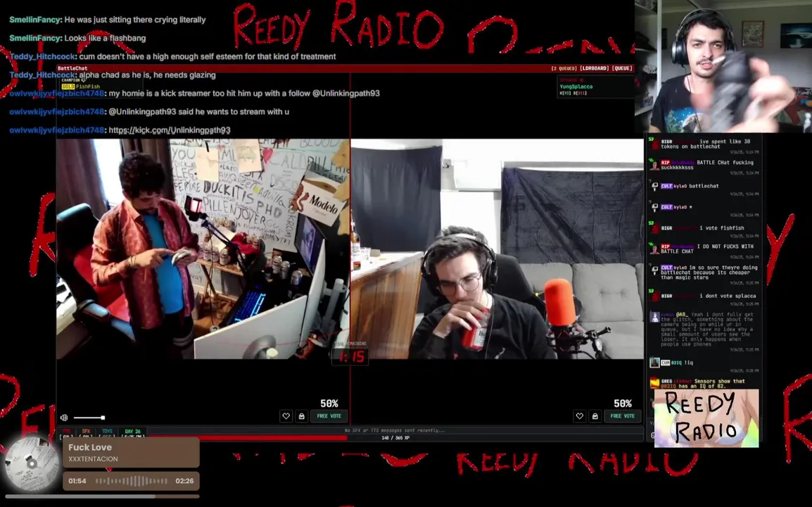Image resolution: width=812 pixels, height=507 pixels.
Task: Click the BattleChat title label
Action: coord(72,68)
